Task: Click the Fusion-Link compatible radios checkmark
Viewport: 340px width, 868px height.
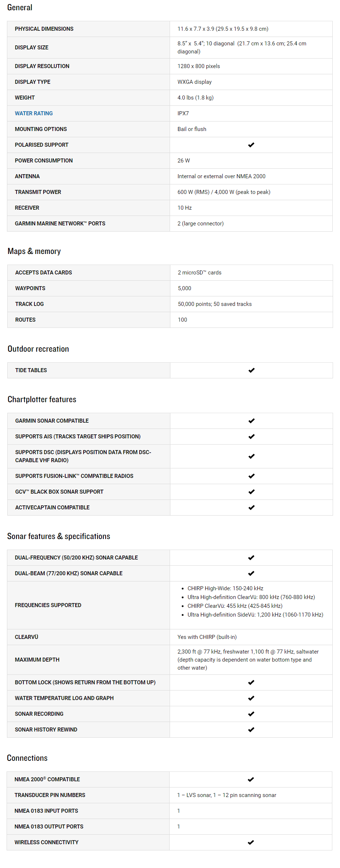Action: tap(251, 476)
